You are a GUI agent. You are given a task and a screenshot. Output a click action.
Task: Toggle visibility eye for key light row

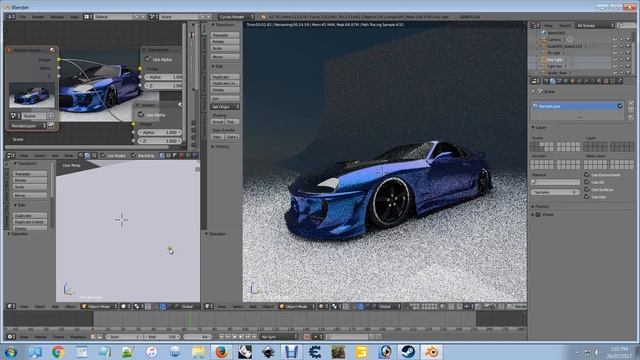click(615, 59)
